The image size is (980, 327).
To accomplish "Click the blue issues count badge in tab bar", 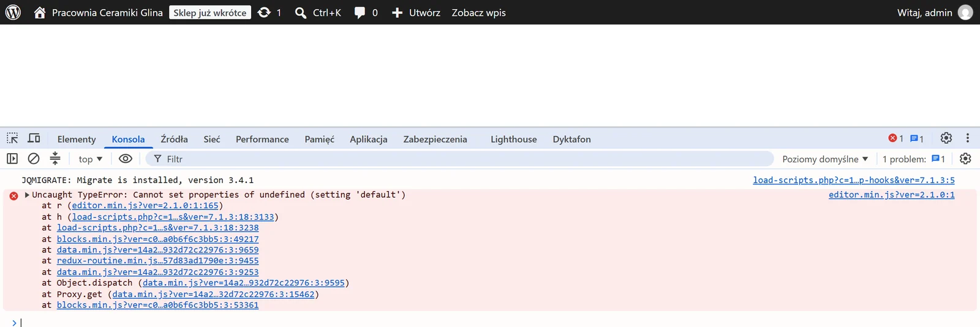I will 917,138.
